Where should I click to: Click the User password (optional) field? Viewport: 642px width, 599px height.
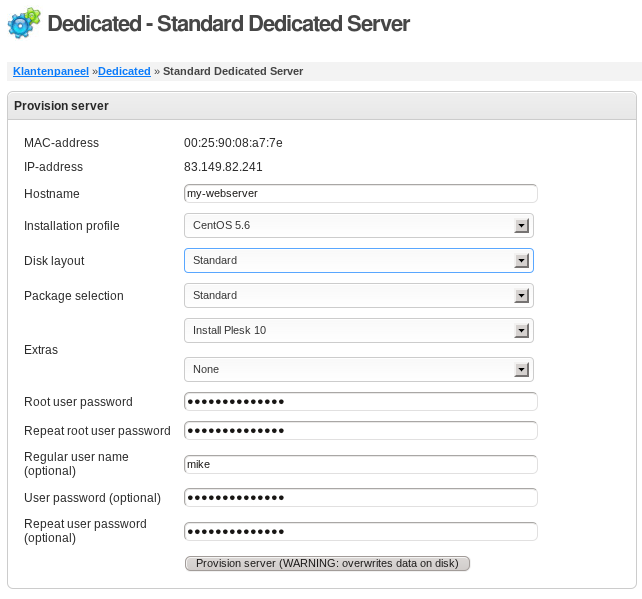point(361,497)
